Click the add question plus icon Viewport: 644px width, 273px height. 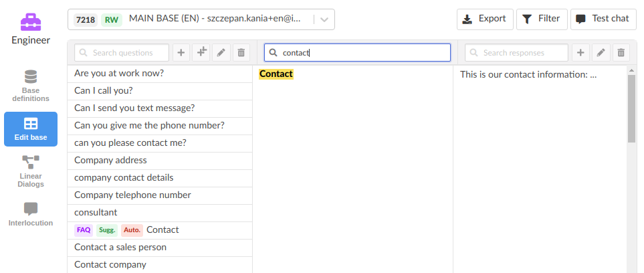coord(181,53)
